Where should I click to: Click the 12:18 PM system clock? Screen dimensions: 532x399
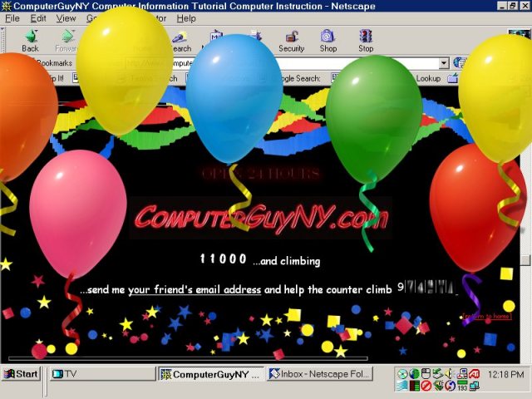coord(505,375)
